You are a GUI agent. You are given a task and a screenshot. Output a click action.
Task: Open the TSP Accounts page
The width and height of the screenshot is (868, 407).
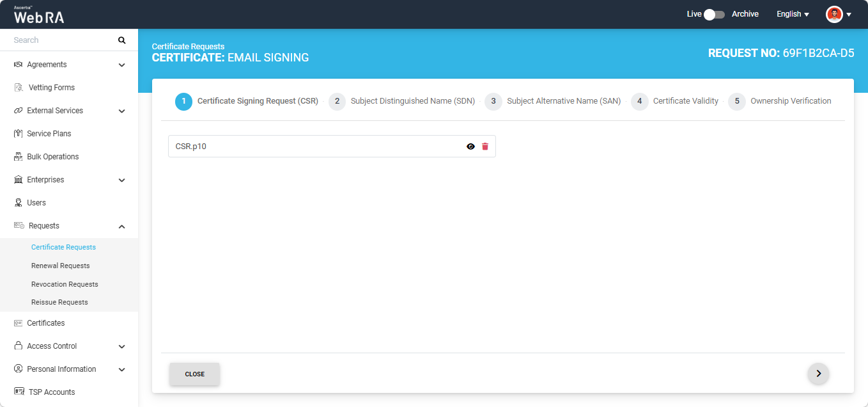tap(52, 392)
